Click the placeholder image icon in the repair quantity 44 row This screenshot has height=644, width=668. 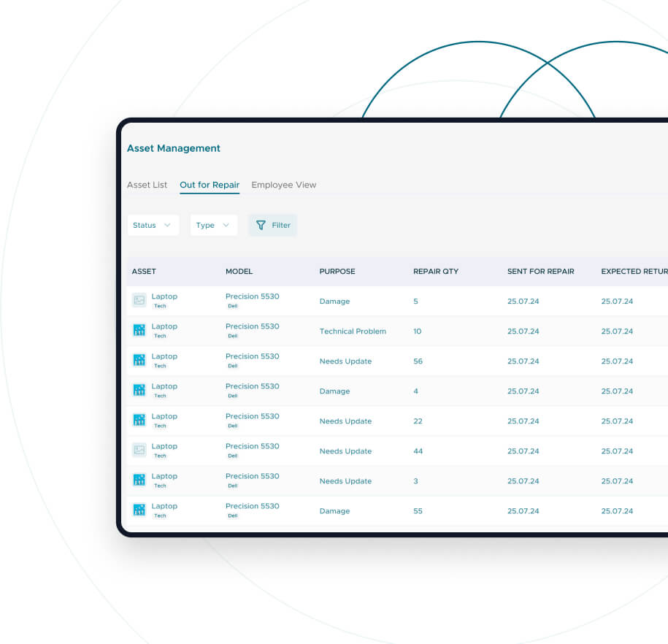pyautogui.click(x=139, y=450)
